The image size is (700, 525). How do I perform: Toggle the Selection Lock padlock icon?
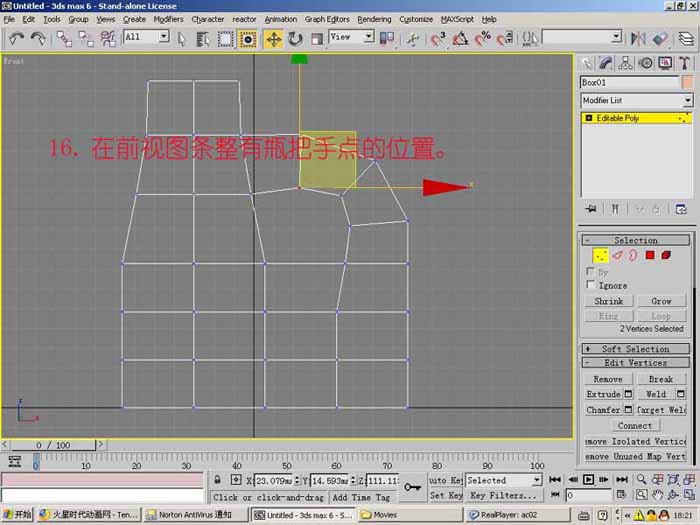pos(217,480)
